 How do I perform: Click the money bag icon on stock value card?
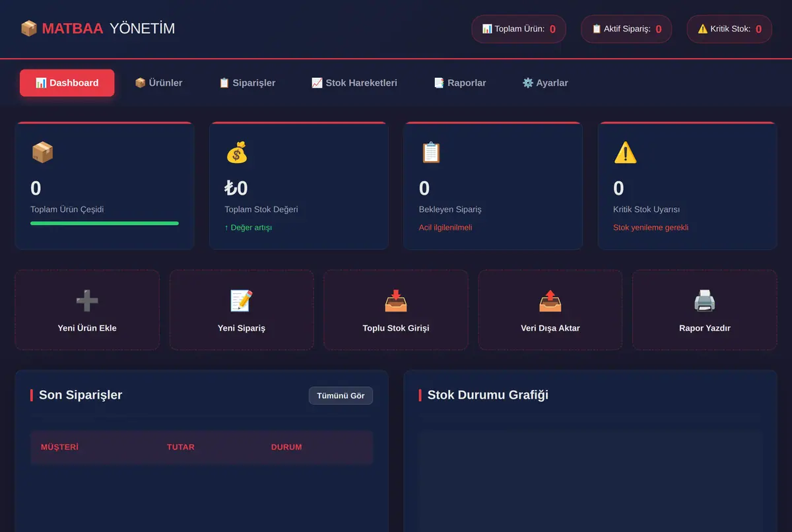click(x=236, y=152)
